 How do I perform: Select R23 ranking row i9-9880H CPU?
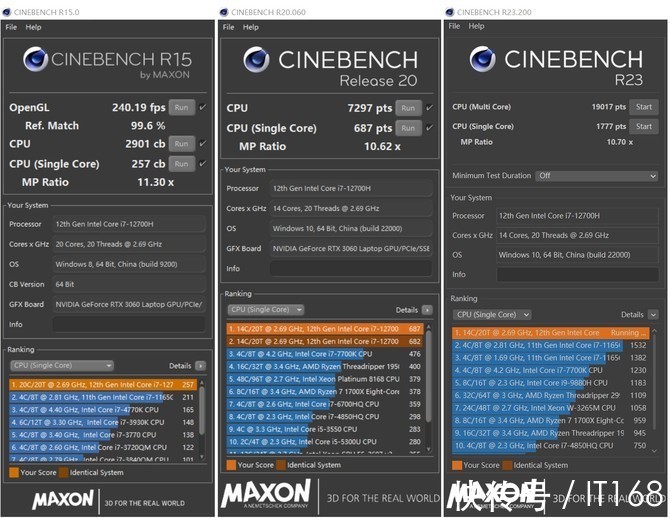[551, 383]
